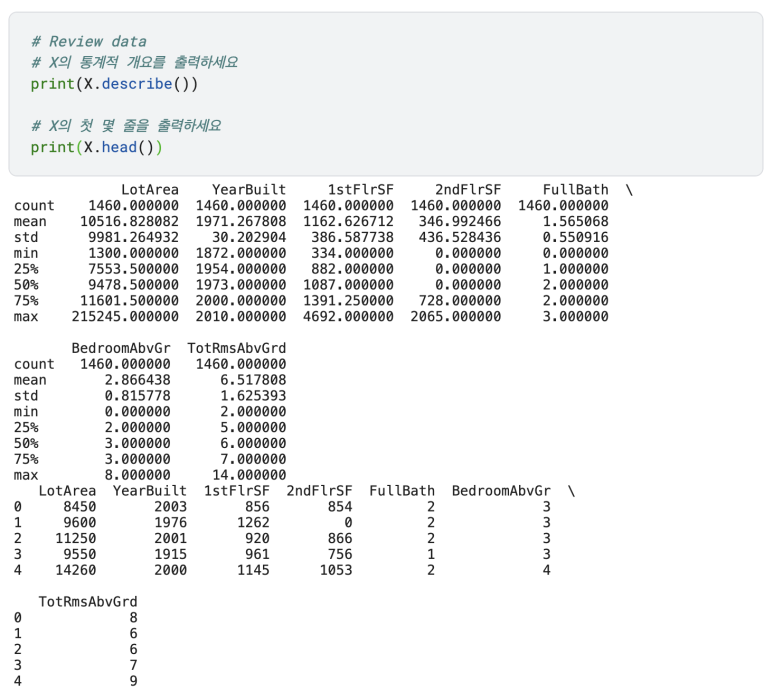
Task: Select the BedroomAbvGr mean 2.866438
Action: pos(138,380)
